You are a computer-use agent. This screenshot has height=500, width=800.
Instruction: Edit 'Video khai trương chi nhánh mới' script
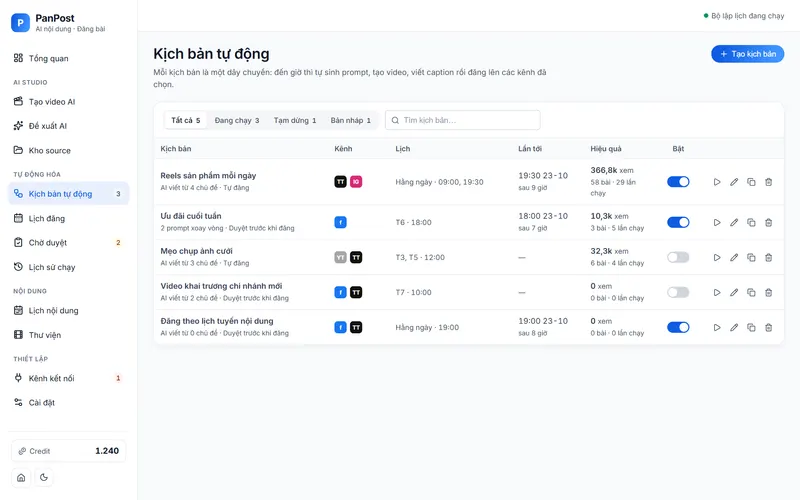[734, 292]
